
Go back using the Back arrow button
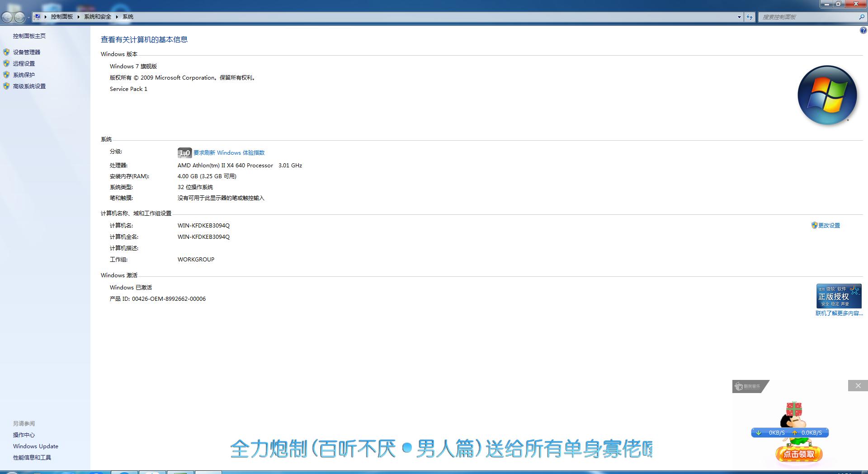(7, 17)
